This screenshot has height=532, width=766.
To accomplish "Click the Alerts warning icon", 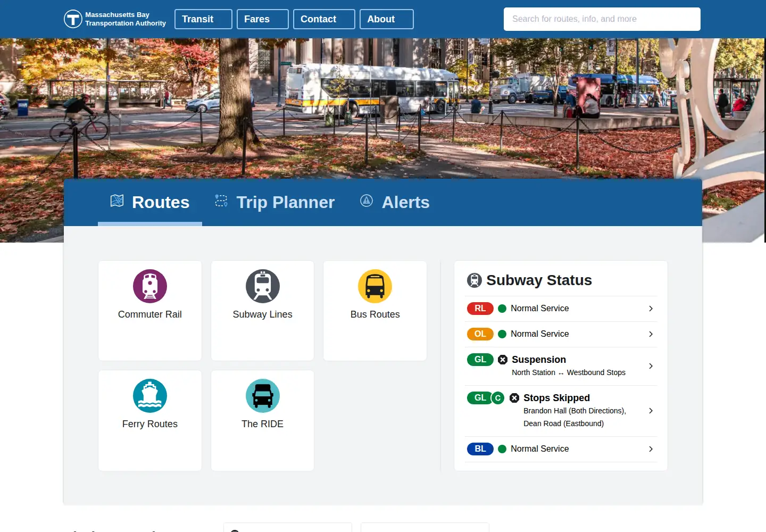I will point(367,201).
